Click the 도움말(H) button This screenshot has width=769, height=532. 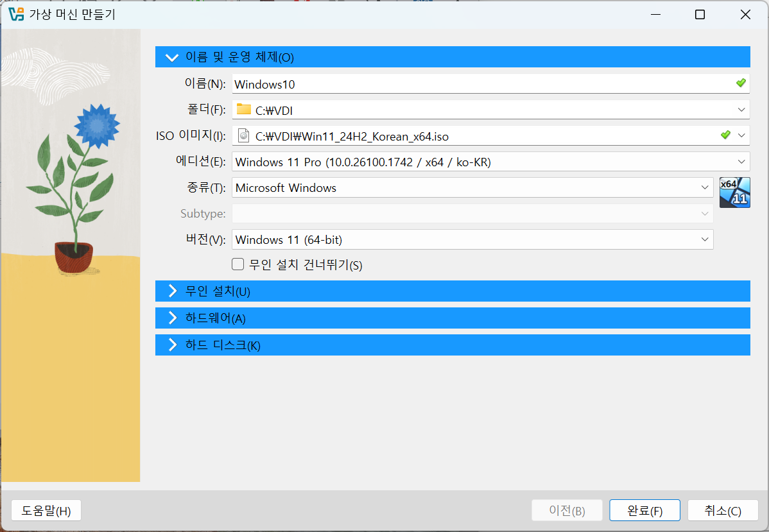pos(46,510)
